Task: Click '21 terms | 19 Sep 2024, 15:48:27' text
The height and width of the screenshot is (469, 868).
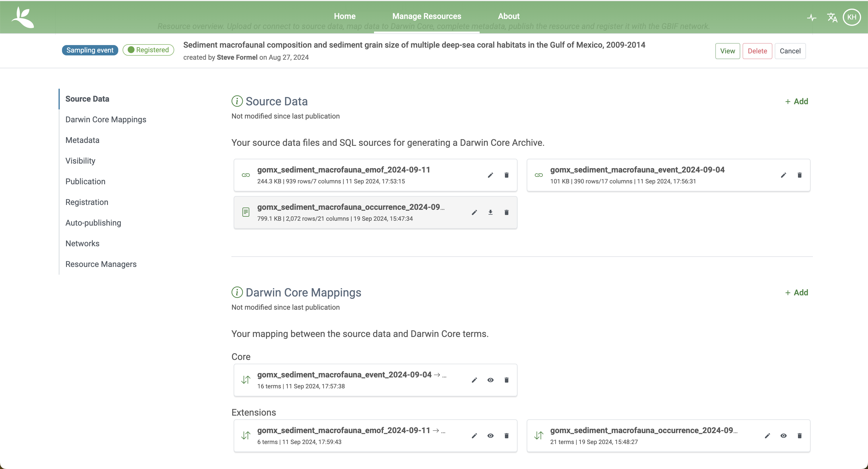Action: [594, 442]
